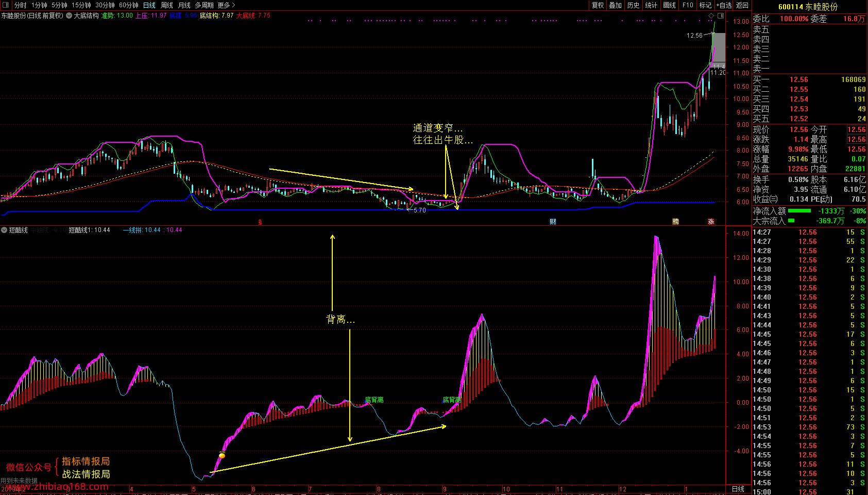868x495 pixels.
Task: Select the 5分钟 period tab
Action: (59, 5)
